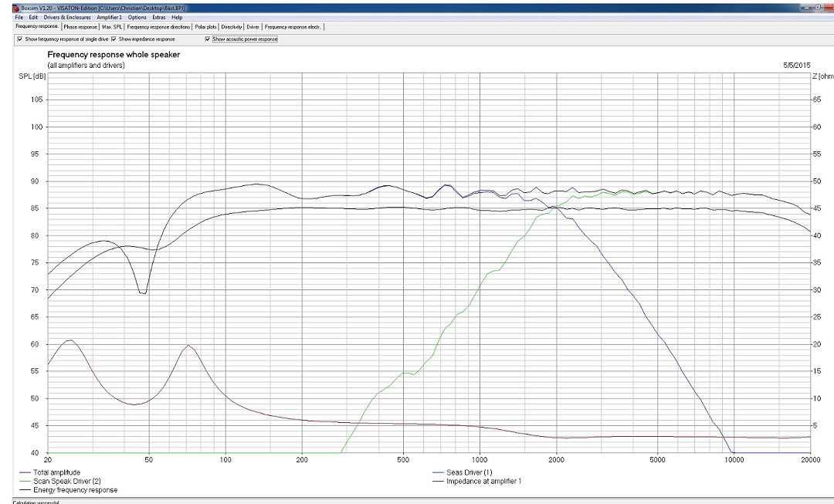Open the Extras menu
The image size is (834, 504).
[158, 18]
